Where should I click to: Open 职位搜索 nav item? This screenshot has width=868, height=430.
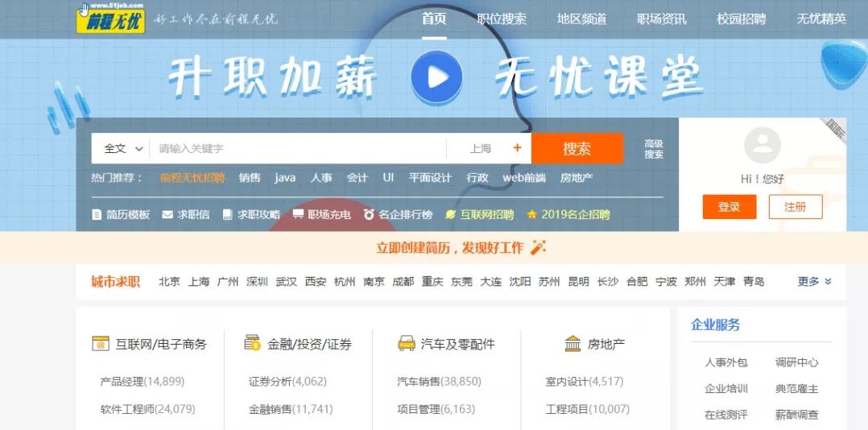pyautogui.click(x=502, y=19)
